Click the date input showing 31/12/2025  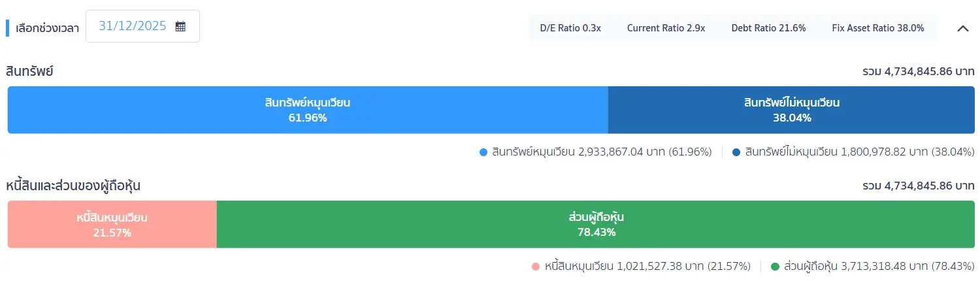point(142,27)
